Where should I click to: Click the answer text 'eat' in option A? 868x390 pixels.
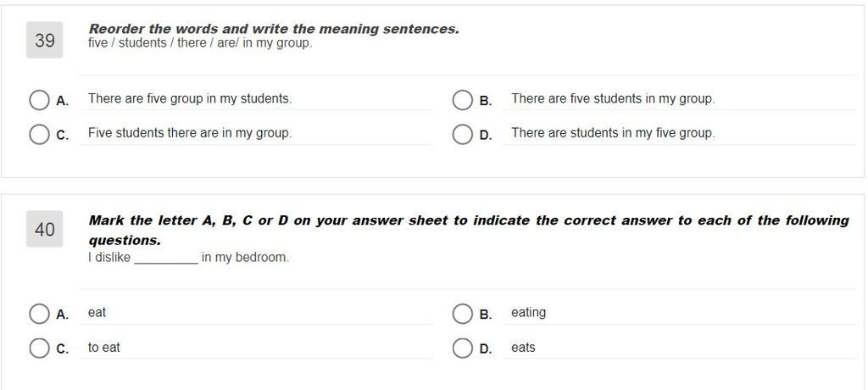tap(97, 313)
